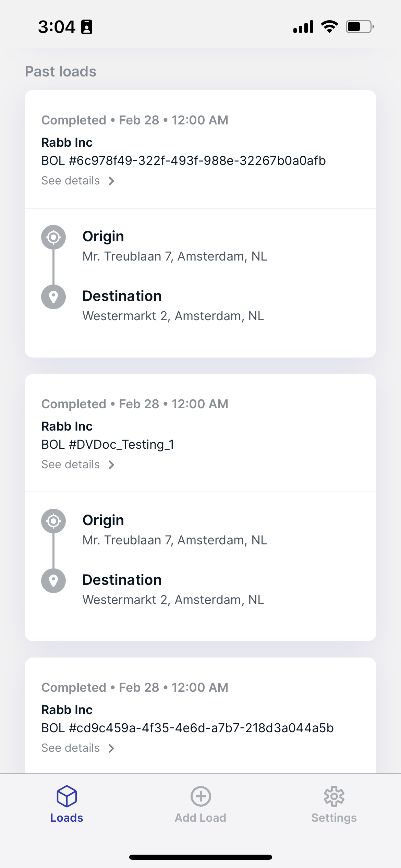
Task: Tap the Add Load plus icon
Action: coord(200,796)
